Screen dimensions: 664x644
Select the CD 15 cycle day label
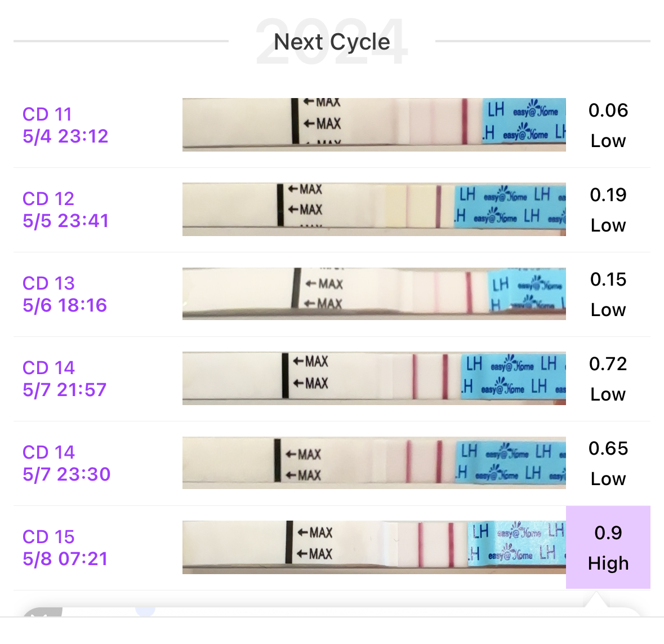point(48,537)
